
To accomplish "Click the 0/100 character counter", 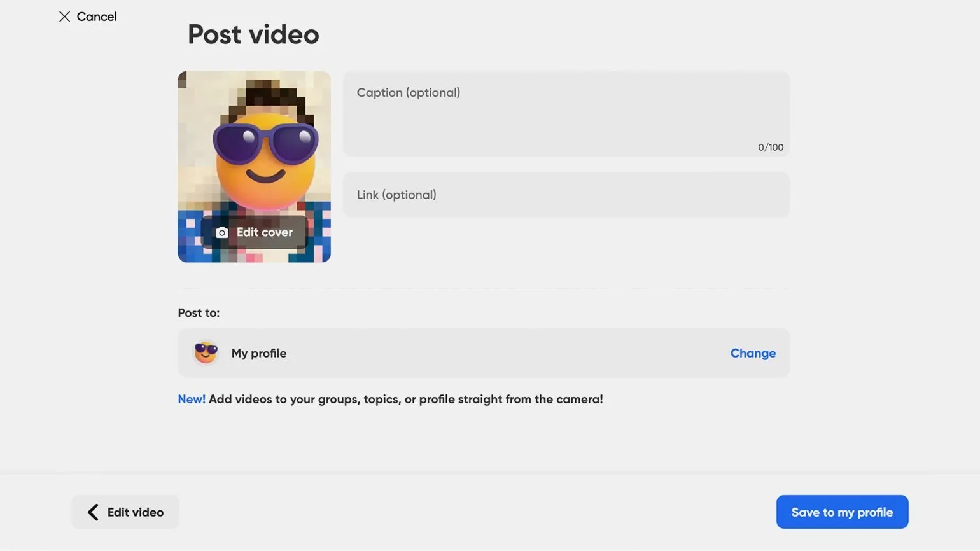I will point(770,148).
